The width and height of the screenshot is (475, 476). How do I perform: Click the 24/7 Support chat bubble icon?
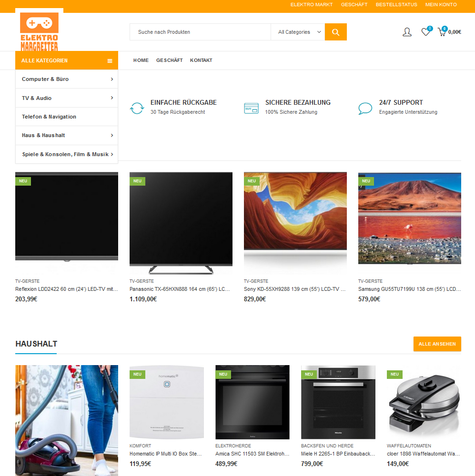coord(365,109)
